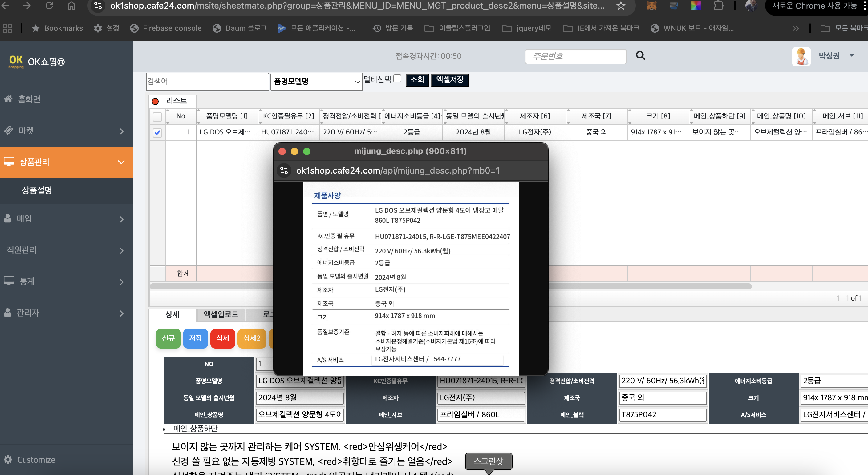Toggle the select-all checkbox in table header
This screenshot has height=475, width=868.
157,117
